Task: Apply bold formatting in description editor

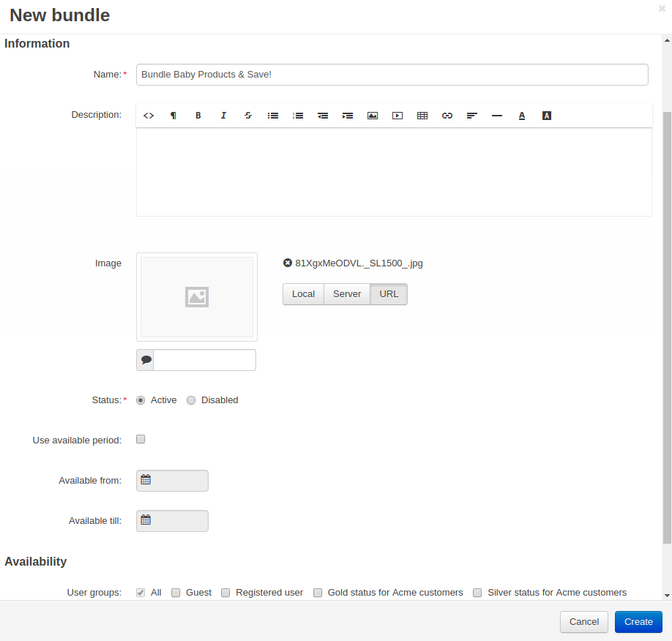Action: click(198, 116)
